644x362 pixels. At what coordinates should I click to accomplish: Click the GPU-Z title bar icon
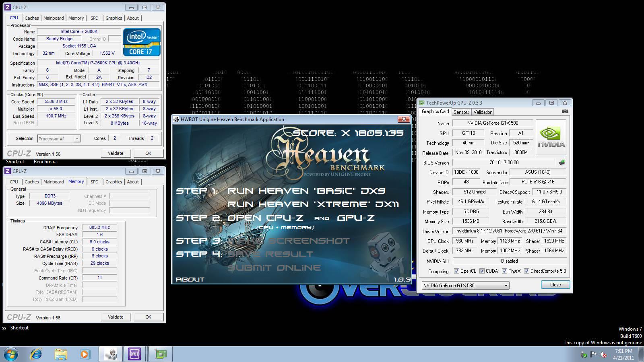[422, 103]
